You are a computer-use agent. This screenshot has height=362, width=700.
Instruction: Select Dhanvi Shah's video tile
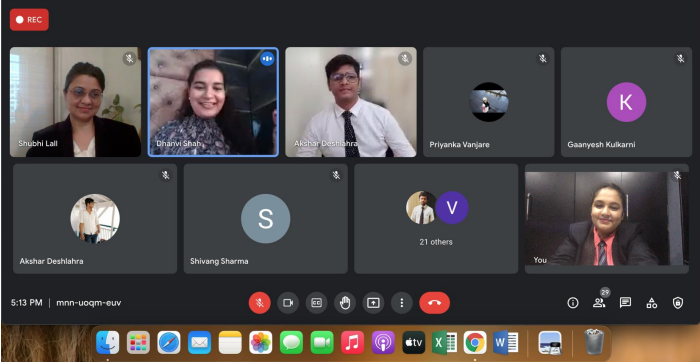(x=213, y=102)
